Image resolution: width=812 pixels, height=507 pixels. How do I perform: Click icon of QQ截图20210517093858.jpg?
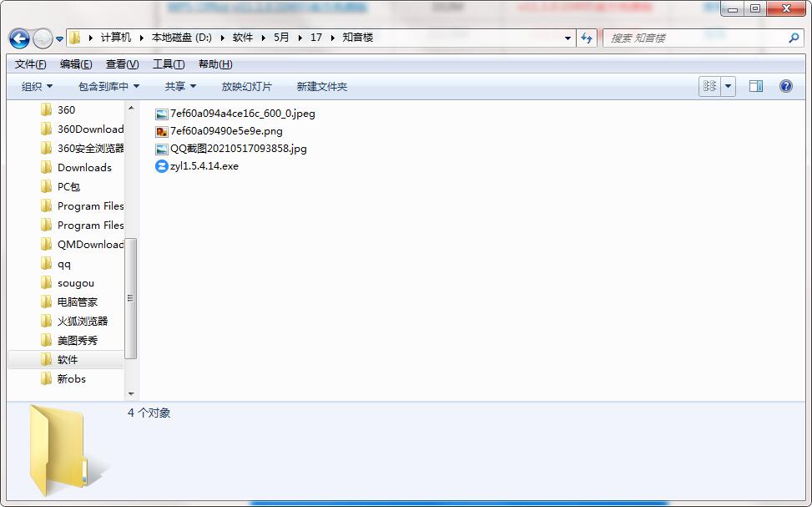162,150
